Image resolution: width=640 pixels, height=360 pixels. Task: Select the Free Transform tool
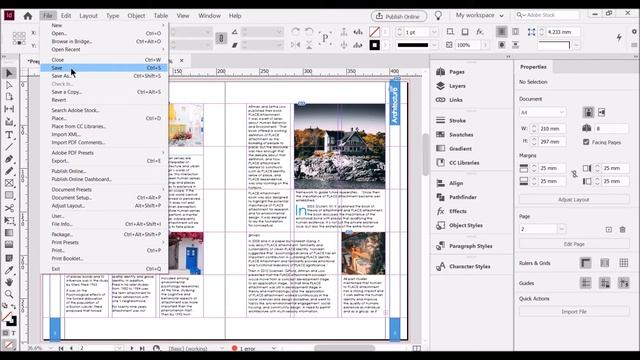(9, 220)
